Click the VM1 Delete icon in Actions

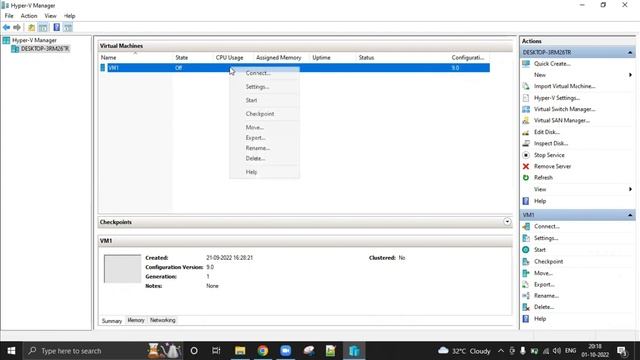coord(526,307)
